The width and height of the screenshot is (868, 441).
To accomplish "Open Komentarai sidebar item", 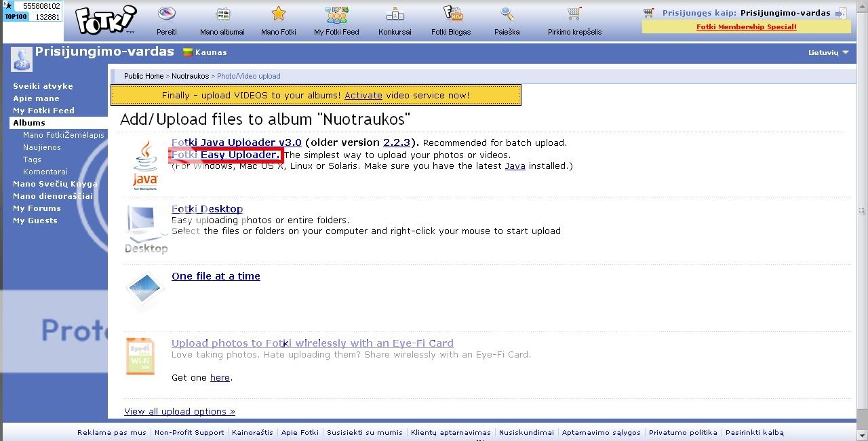I will click(x=45, y=172).
